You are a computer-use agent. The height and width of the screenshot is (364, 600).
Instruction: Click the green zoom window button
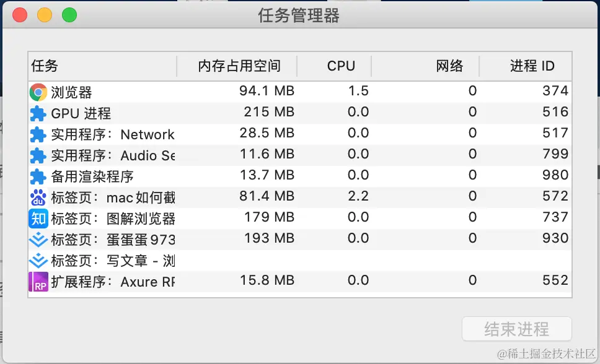pos(69,15)
